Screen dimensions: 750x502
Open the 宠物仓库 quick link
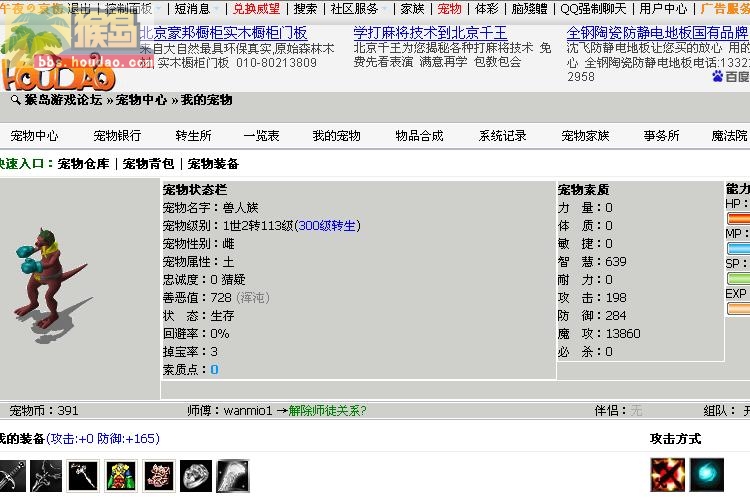click(x=84, y=164)
